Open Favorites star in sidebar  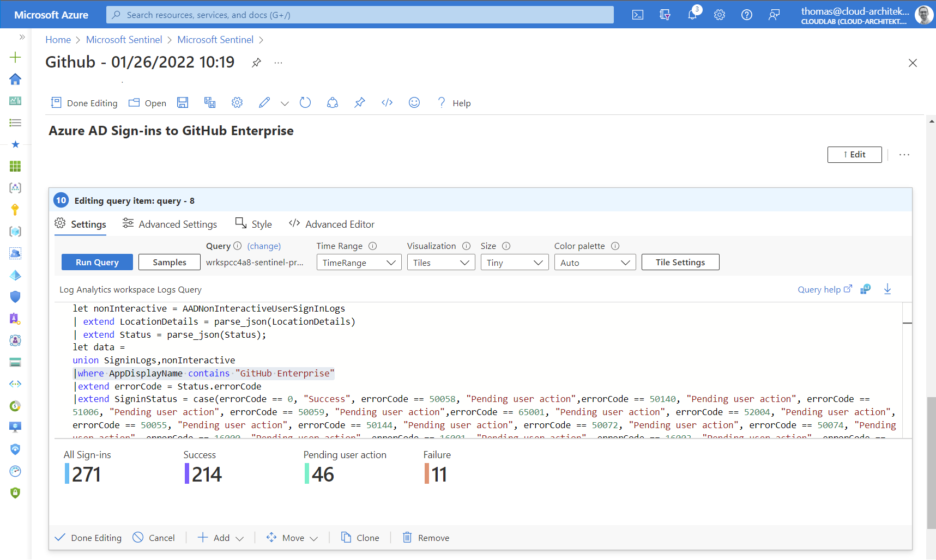[x=15, y=144]
